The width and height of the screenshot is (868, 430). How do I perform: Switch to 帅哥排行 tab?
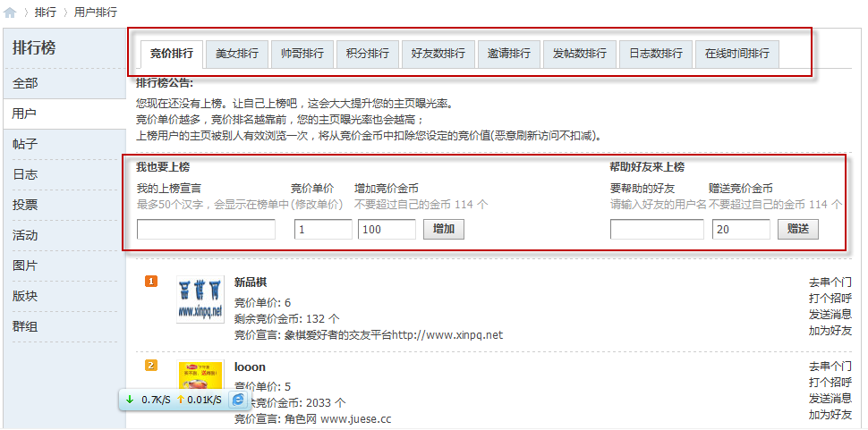302,54
